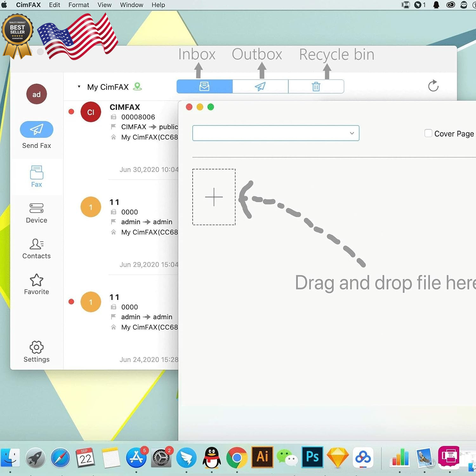Viewport: 476px width, 476px height.
Task: Open Finder from the Dock
Action: 10,457
